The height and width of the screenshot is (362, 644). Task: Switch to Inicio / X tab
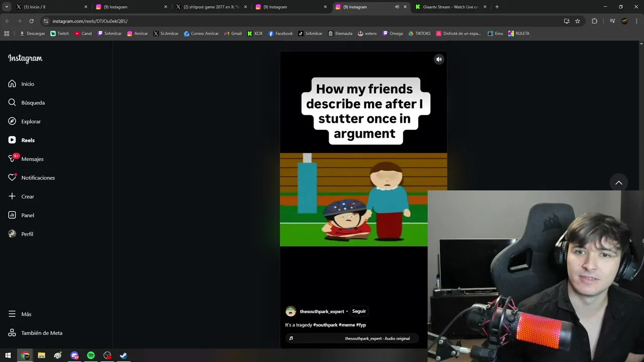(x=50, y=7)
